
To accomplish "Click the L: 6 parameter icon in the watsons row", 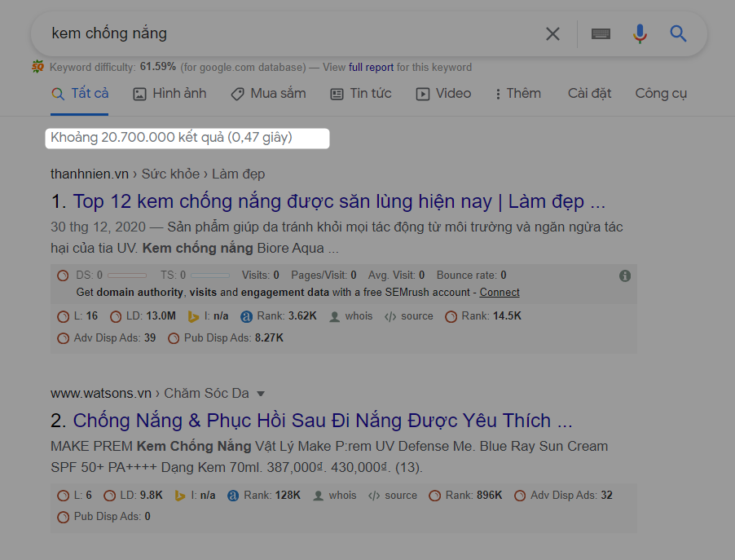I will coord(63,496).
